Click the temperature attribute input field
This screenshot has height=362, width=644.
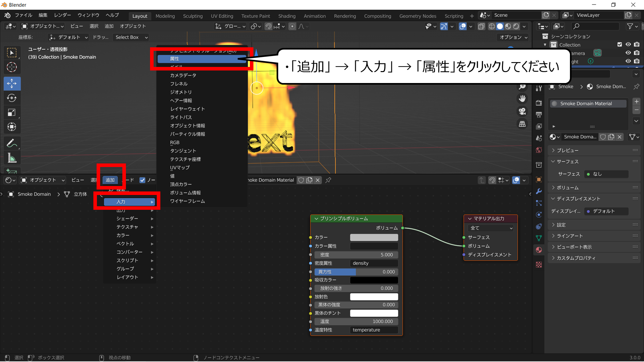[374, 330]
